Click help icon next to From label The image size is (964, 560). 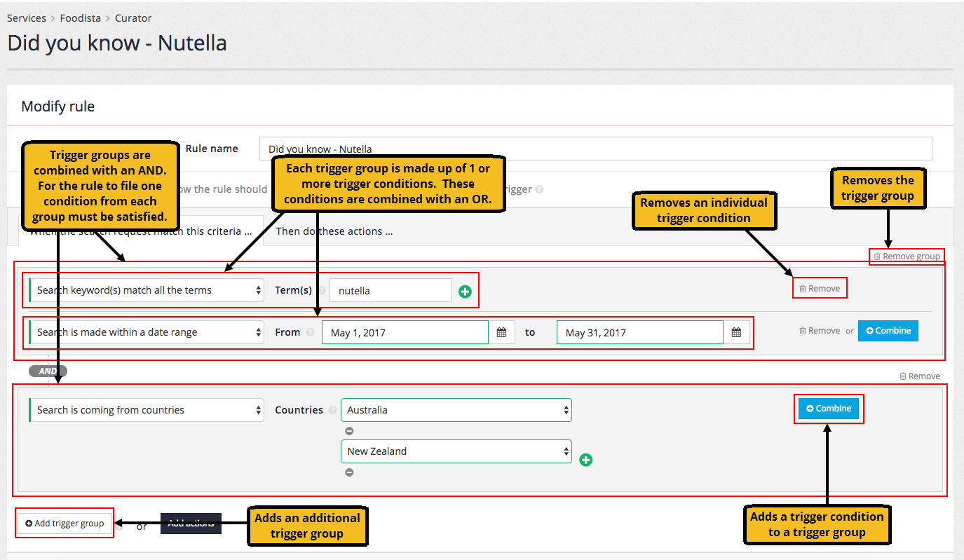click(310, 333)
